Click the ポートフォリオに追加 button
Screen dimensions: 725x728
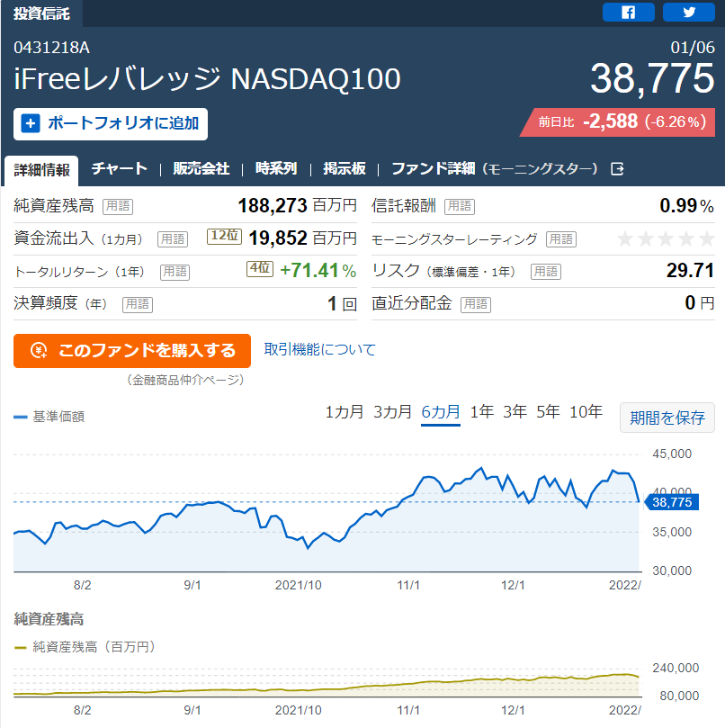[111, 124]
